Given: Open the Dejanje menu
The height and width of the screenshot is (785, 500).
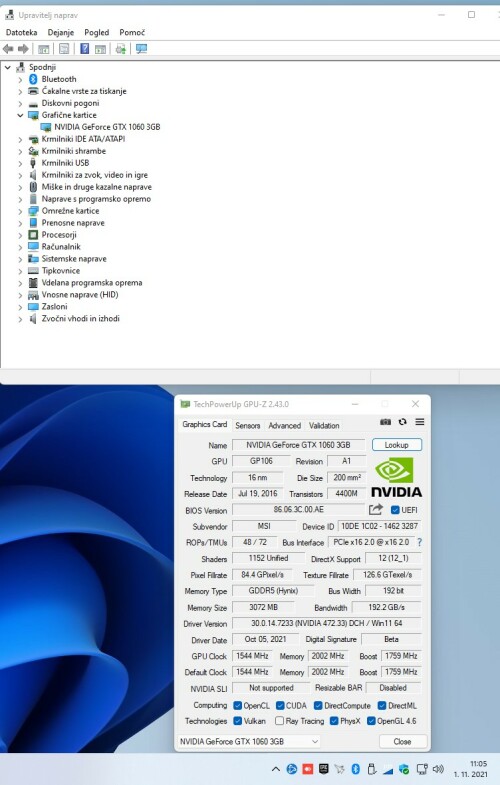Looking at the screenshot, I should click(61, 33).
